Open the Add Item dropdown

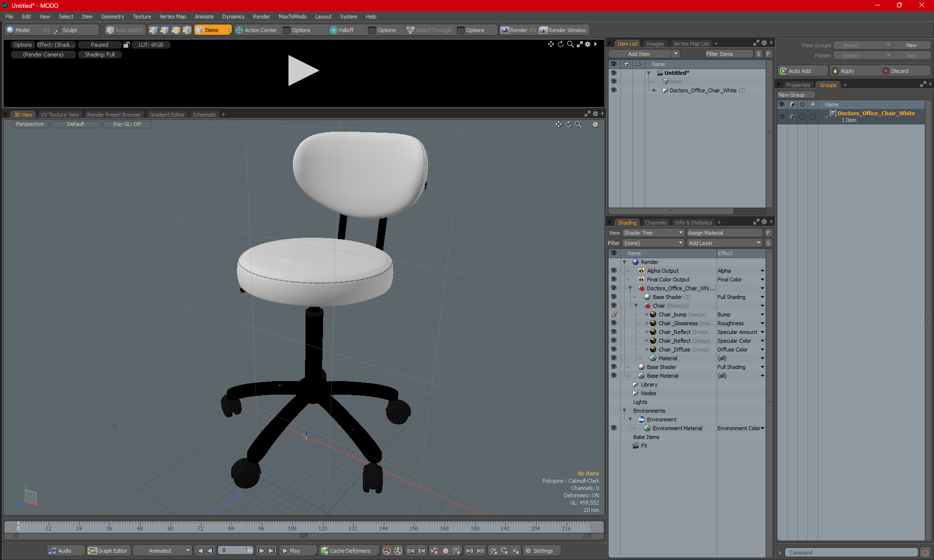[x=676, y=54]
